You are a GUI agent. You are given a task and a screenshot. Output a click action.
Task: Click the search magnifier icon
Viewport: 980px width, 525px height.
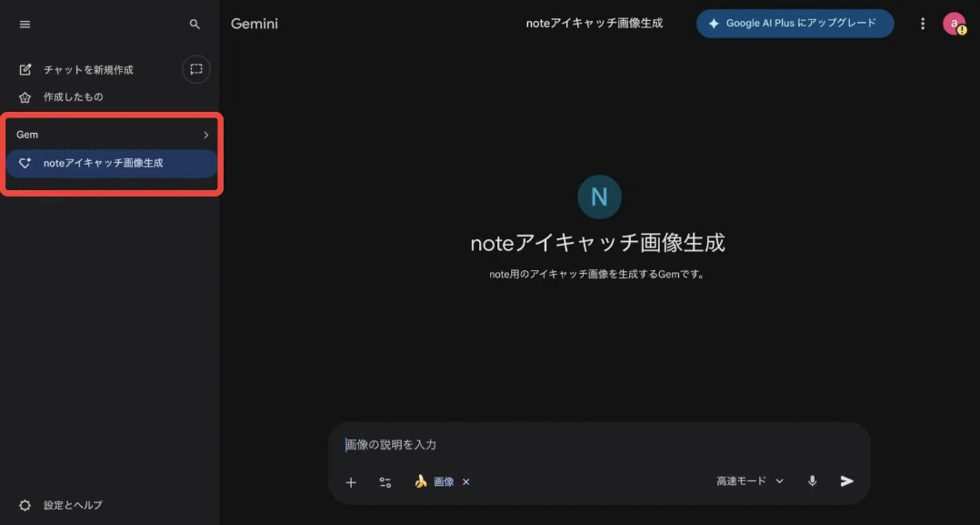(195, 25)
